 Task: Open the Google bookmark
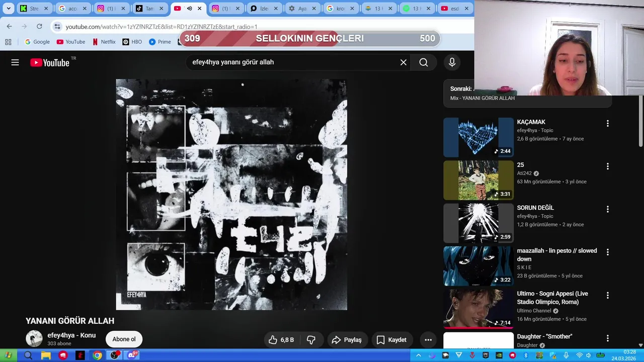click(37, 42)
